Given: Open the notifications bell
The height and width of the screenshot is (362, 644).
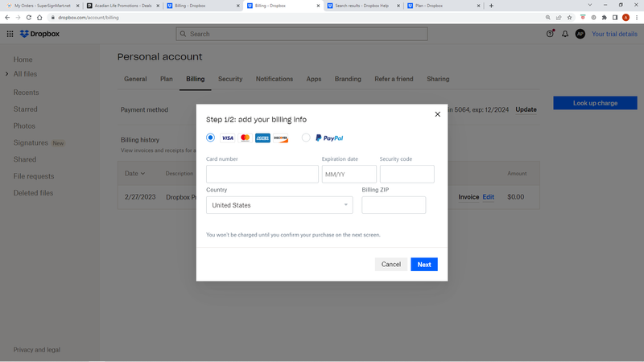Looking at the screenshot, I should point(565,34).
